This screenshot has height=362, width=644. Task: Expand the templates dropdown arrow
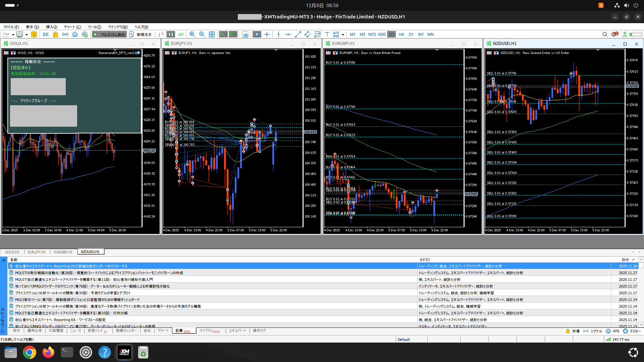26,35
